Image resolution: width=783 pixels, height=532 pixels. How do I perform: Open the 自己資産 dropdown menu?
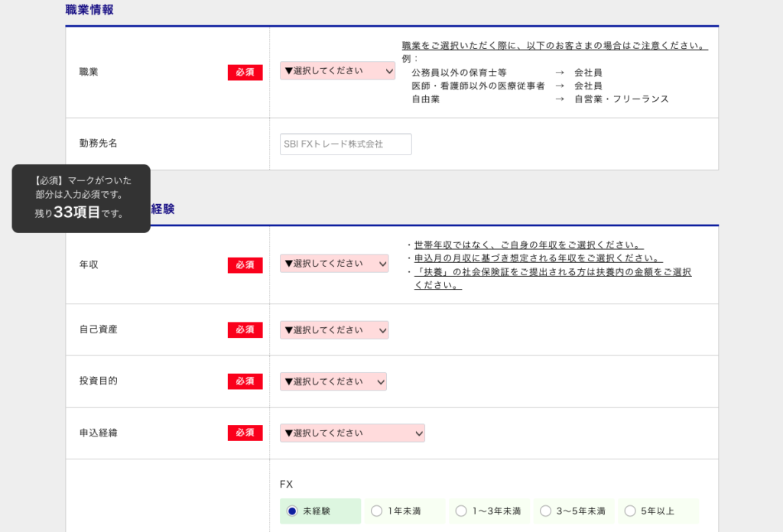tap(334, 330)
